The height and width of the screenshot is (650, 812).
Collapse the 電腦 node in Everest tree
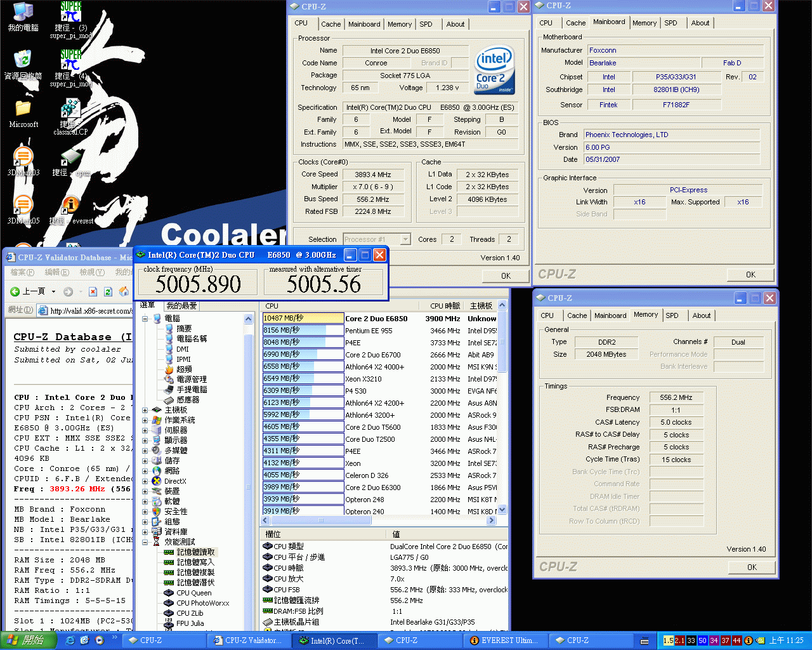click(145, 319)
